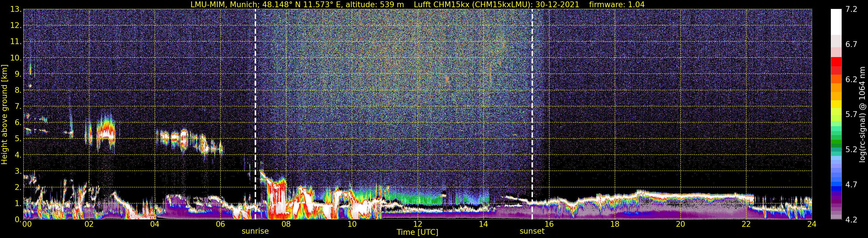Click the '1.' height axis tick label
The image size is (868, 238).
(x=18, y=203)
